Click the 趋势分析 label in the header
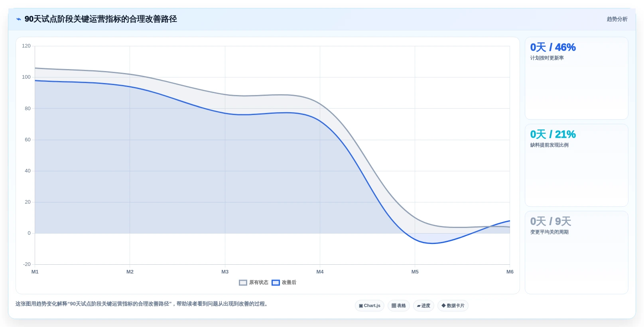The image size is (644, 327). (x=617, y=19)
